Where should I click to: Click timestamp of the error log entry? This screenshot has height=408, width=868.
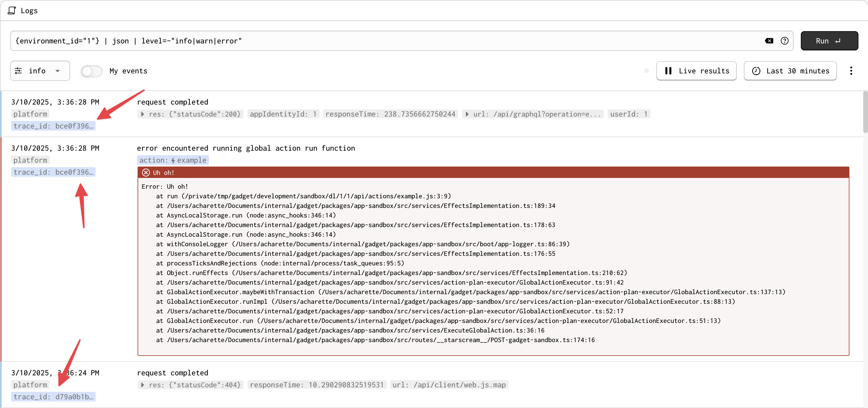55,148
